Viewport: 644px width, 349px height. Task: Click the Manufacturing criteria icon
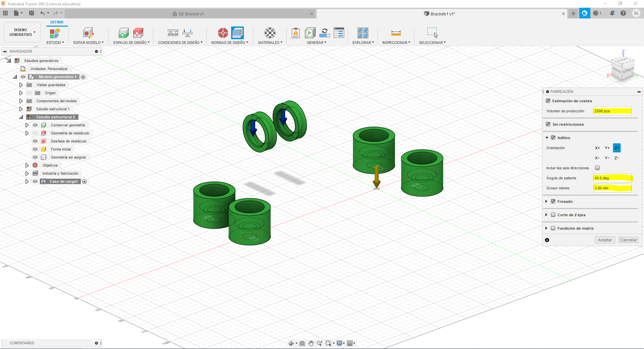[x=237, y=33]
